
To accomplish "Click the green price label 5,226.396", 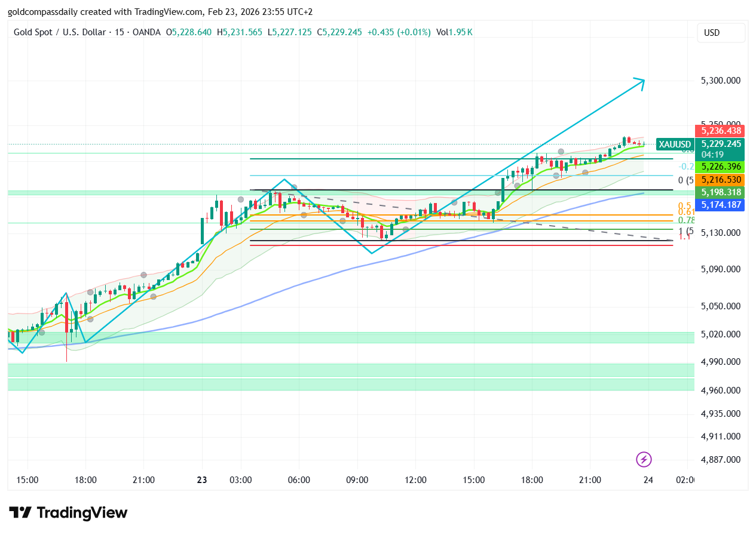I will pyautogui.click(x=720, y=167).
